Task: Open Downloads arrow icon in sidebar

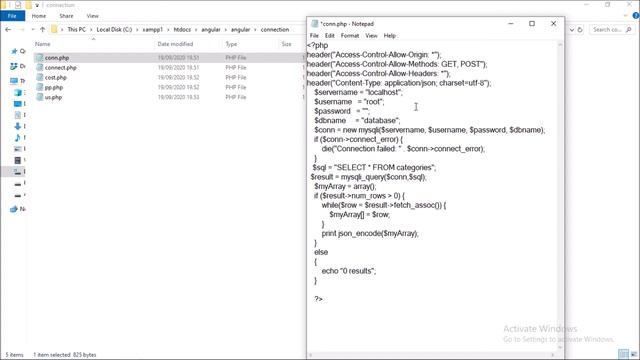Action: tap(18, 126)
